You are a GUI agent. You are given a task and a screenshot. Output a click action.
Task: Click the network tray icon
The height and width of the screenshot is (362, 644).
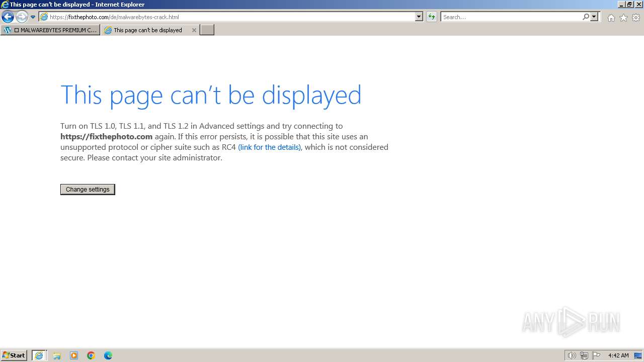tap(584, 355)
